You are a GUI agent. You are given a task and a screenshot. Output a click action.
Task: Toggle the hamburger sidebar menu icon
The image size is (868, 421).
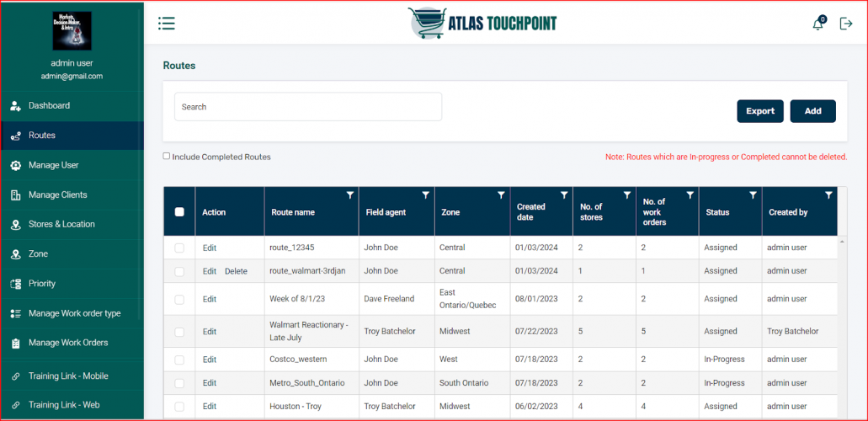(166, 23)
